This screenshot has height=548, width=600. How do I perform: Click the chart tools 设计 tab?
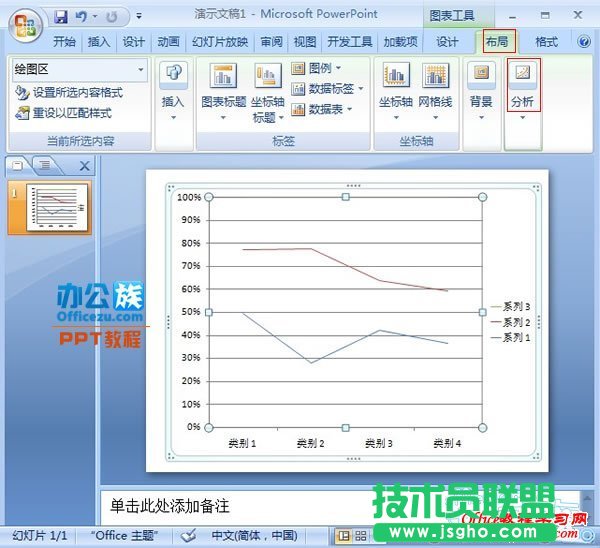point(447,41)
